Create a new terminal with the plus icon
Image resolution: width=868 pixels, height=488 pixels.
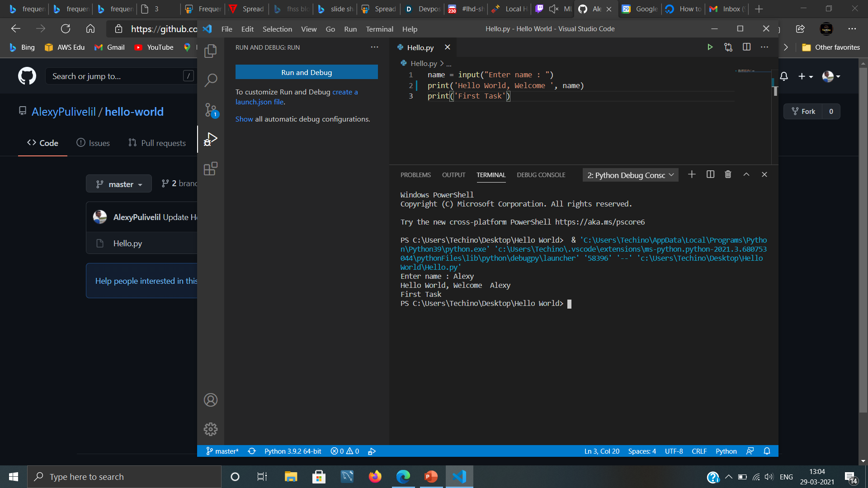tap(692, 174)
